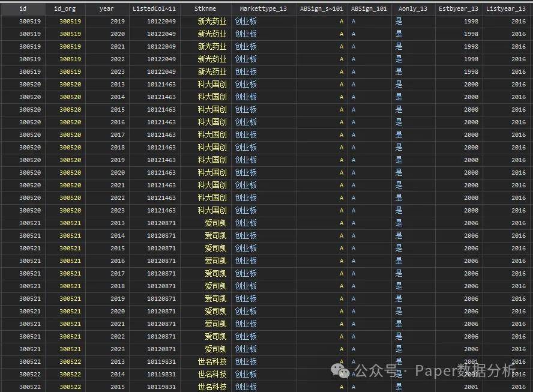Select the ListedCoI~11 column header
The height and width of the screenshot is (392, 533).
pos(154,9)
